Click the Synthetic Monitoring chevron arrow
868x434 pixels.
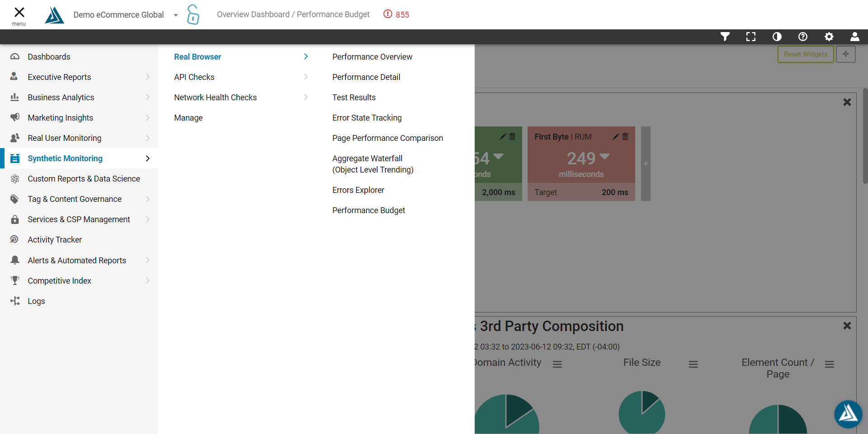click(147, 159)
